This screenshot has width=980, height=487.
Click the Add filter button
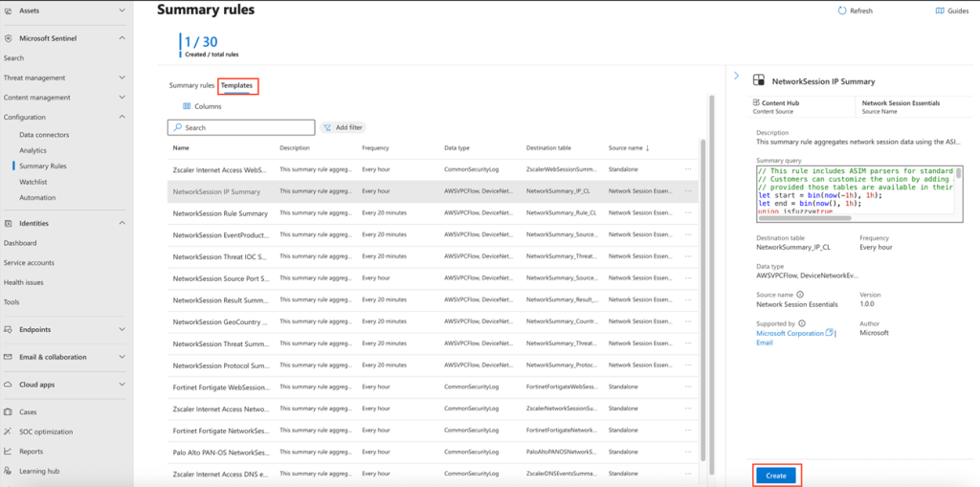pos(343,127)
